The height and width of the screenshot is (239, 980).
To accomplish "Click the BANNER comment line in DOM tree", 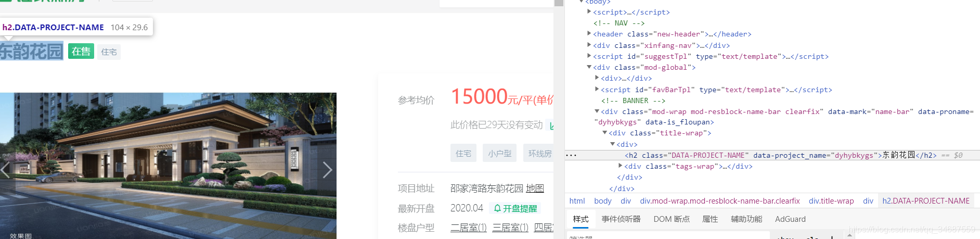I will click(633, 100).
